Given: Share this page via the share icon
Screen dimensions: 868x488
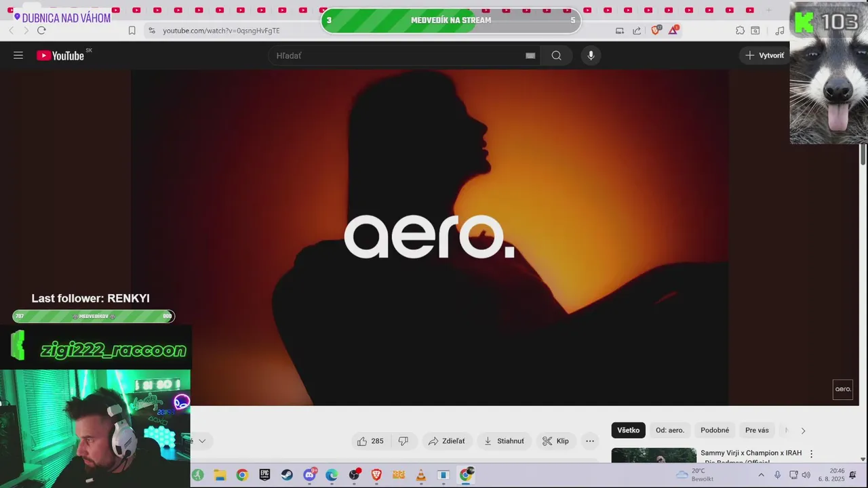Looking at the screenshot, I should click(x=637, y=30).
